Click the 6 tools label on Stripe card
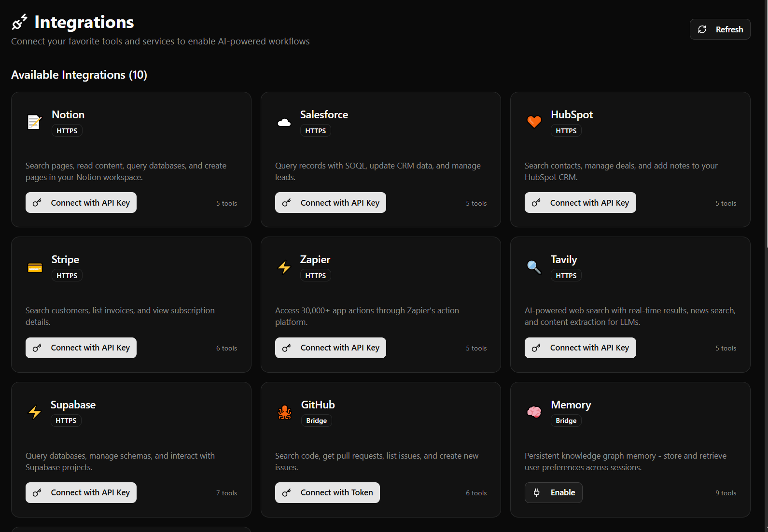Screen dimensions: 768x532 coord(226,348)
